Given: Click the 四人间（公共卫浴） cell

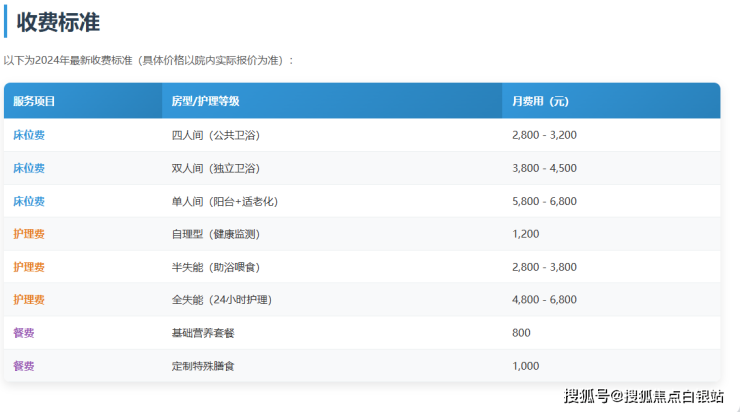Looking at the screenshot, I should pos(215,135).
